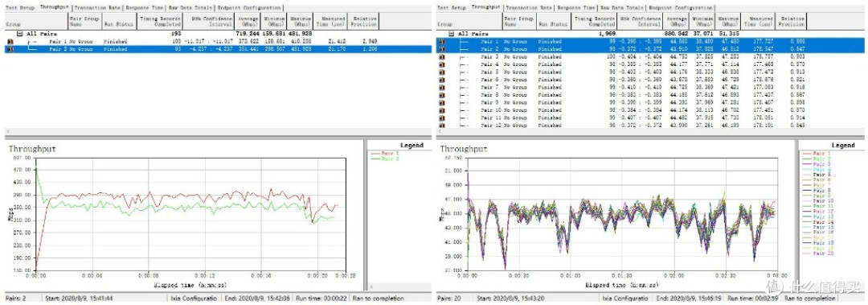Click Pair 8 row icon in 20-pair window
Screen dimensions: 868x305
[x=442, y=95]
